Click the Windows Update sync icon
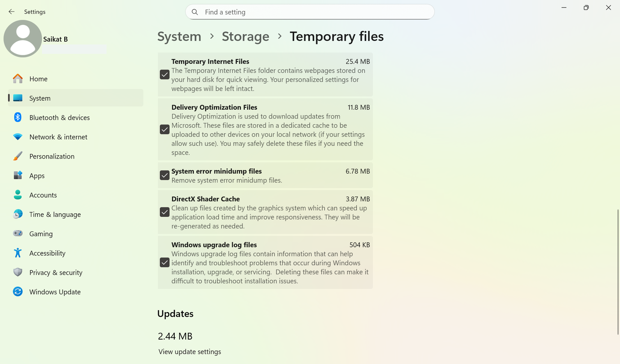 point(18,292)
